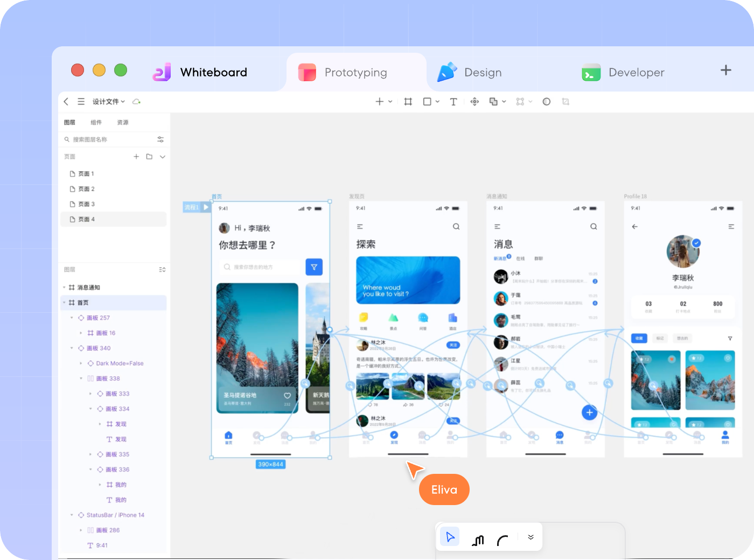The width and height of the screenshot is (754, 560).
Task: Switch to the Design tab
Action: [x=482, y=72]
